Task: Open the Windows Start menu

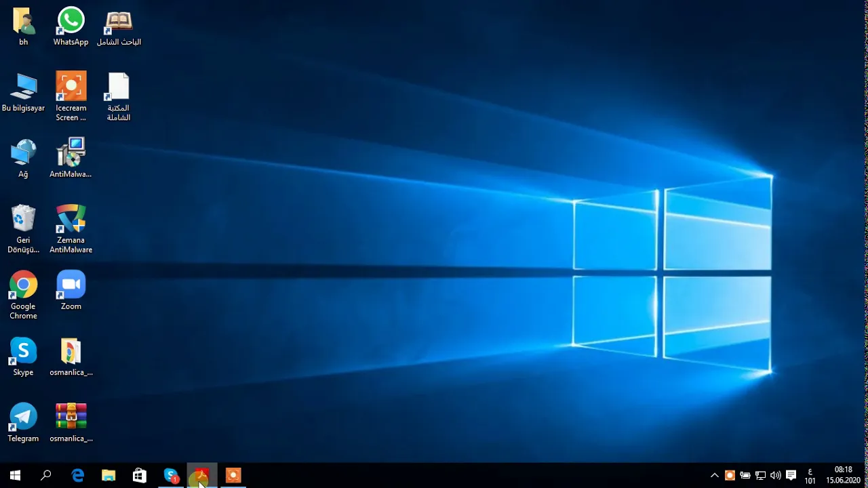Action: (x=15, y=475)
